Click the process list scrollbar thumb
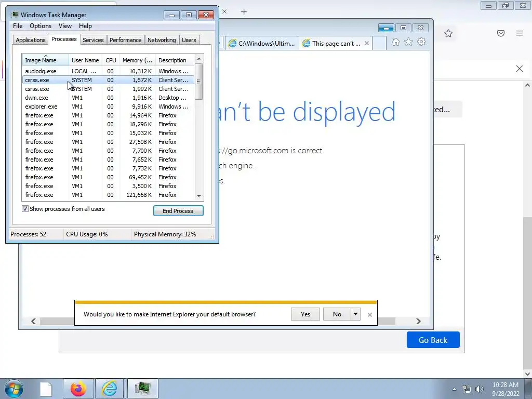 199,82
